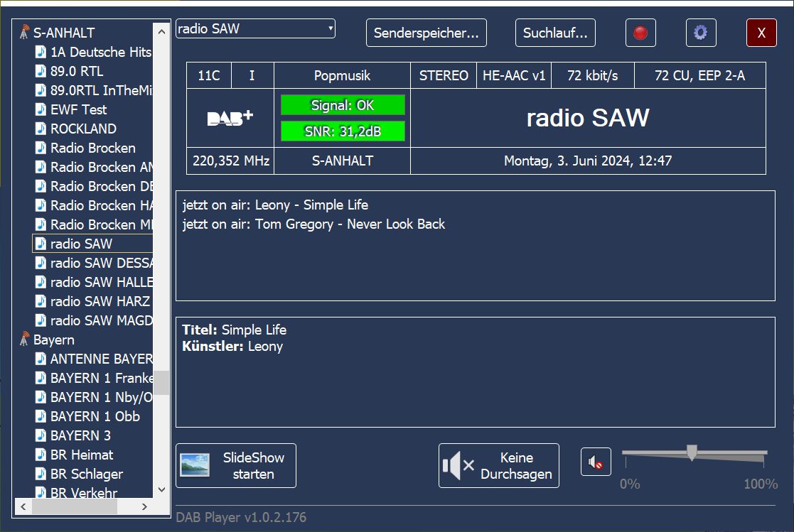Click the S-ANHALT ensemble antenna icon
Screen dimensions: 794x532
(25, 33)
